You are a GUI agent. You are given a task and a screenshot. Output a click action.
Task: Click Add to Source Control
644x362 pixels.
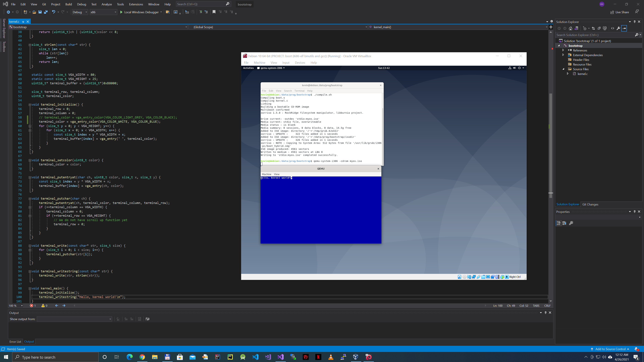pyautogui.click(x=610, y=349)
